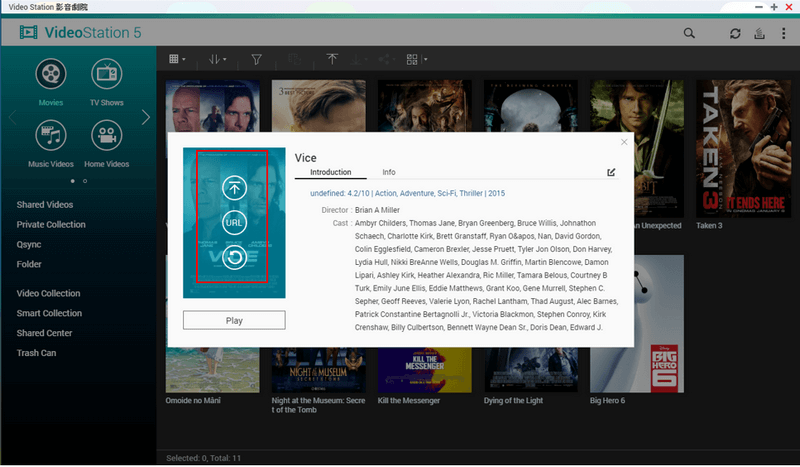
Task: Select Kill the Messenger poster
Action: [424, 370]
